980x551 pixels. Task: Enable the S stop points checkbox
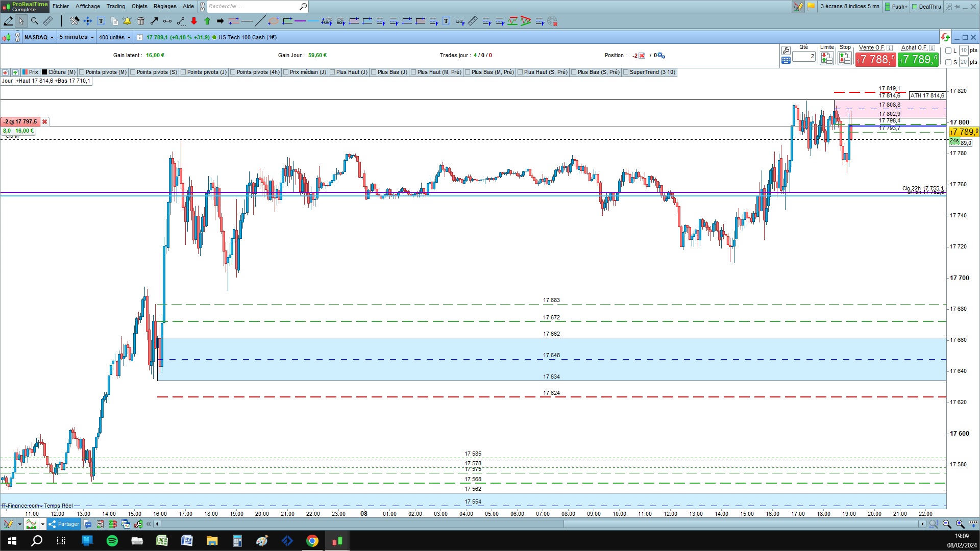click(948, 62)
